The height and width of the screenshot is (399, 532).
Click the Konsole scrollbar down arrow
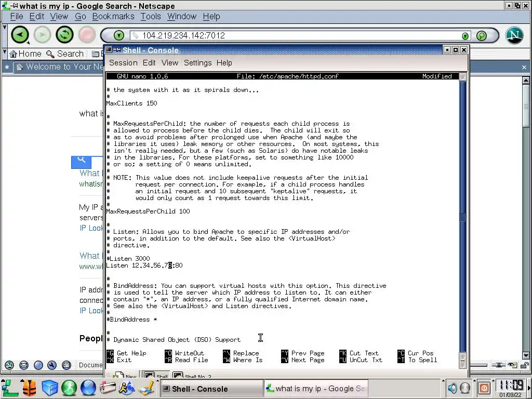(x=463, y=364)
